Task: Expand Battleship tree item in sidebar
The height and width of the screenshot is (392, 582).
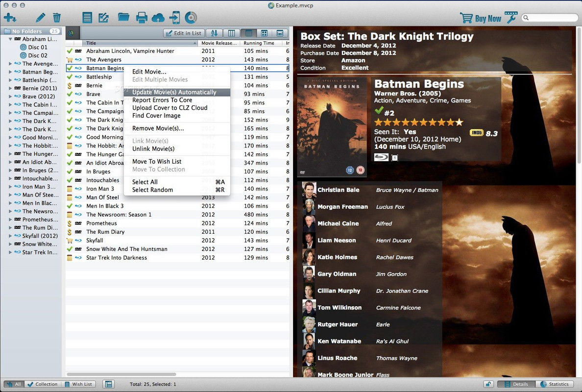Action: point(10,80)
